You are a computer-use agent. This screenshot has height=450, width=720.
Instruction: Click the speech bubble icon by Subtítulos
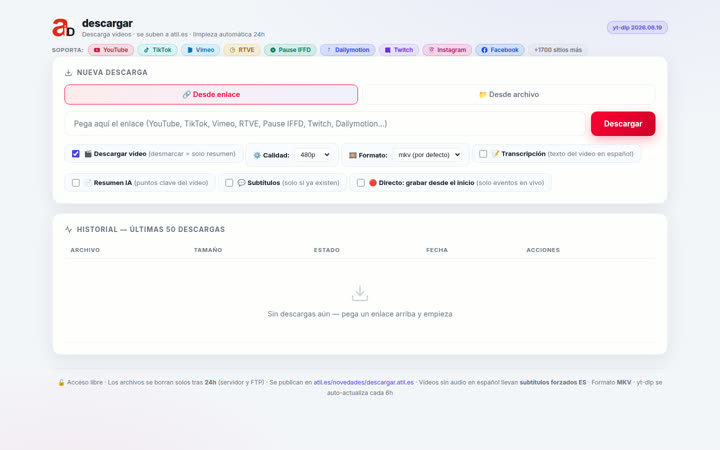(x=242, y=183)
